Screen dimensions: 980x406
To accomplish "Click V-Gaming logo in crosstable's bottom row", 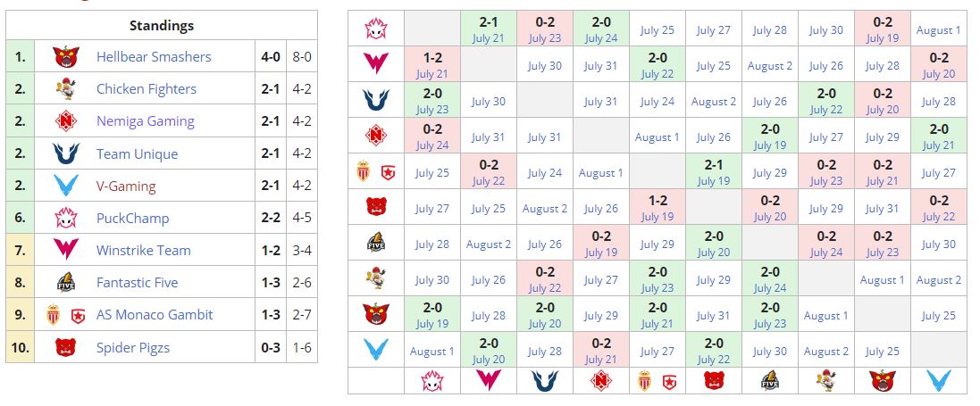I will [939, 380].
